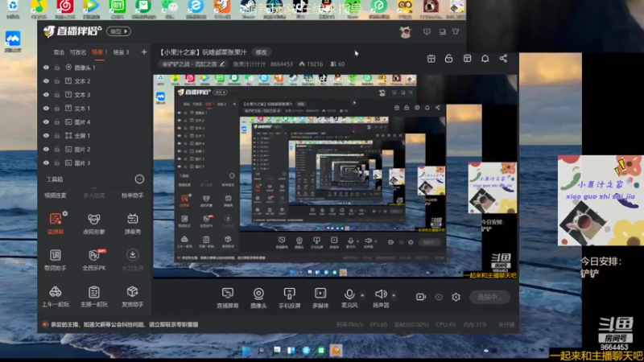This screenshot has width=644, height=362.
Task: Hide the 文本 3 layer
Action: [x=46, y=94]
